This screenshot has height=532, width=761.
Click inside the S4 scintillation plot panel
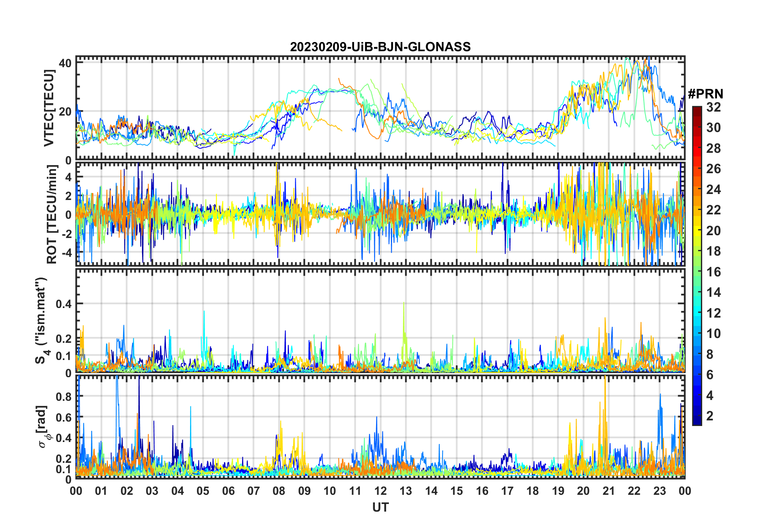point(380,321)
